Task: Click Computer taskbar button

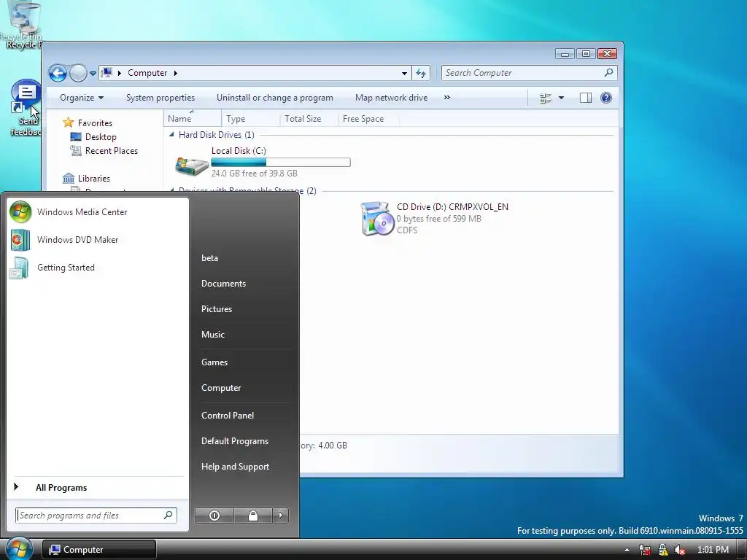Action: click(99, 550)
